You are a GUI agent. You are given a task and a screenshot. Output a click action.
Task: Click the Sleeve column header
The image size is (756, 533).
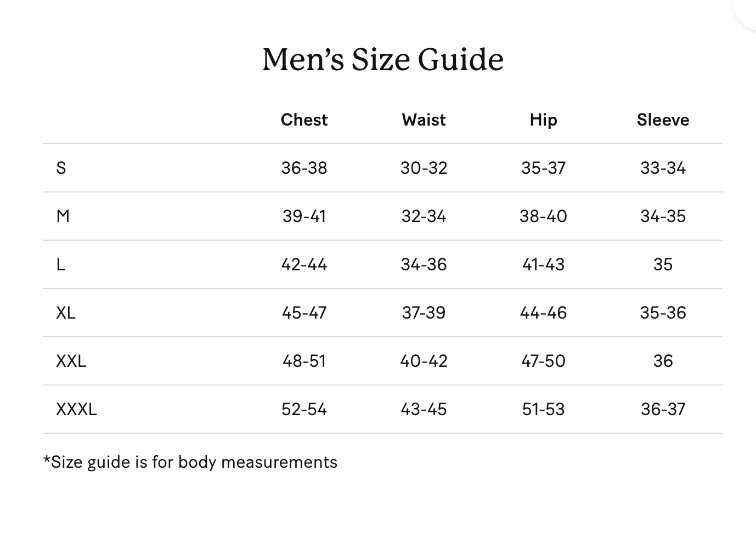coord(663,120)
